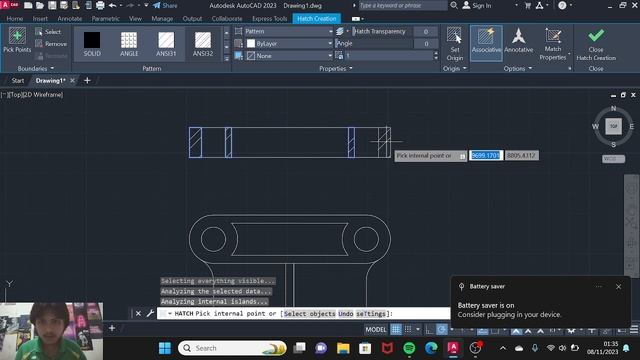Screen dimensions: 640x360
Task: Choose the SOLID hatch pattern swatch
Action: tap(92, 44)
